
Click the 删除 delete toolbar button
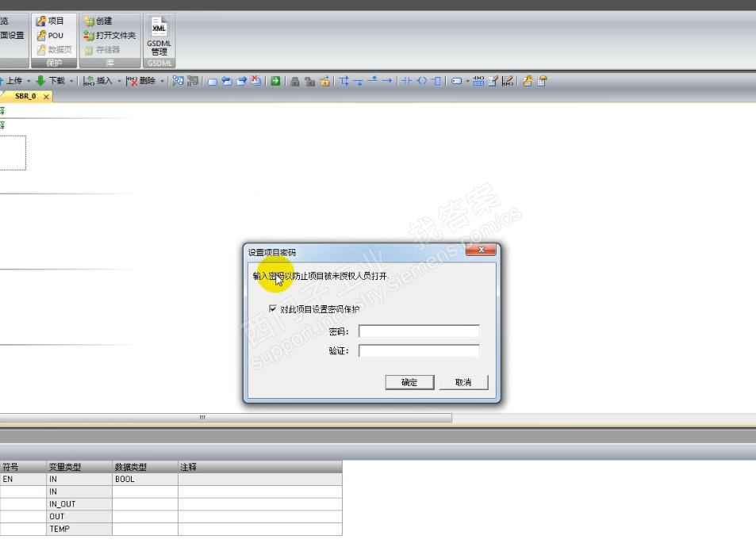click(140, 81)
